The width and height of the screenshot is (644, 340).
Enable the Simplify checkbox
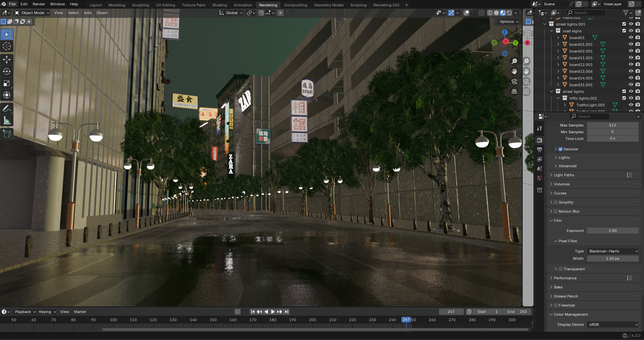click(556, 202)
